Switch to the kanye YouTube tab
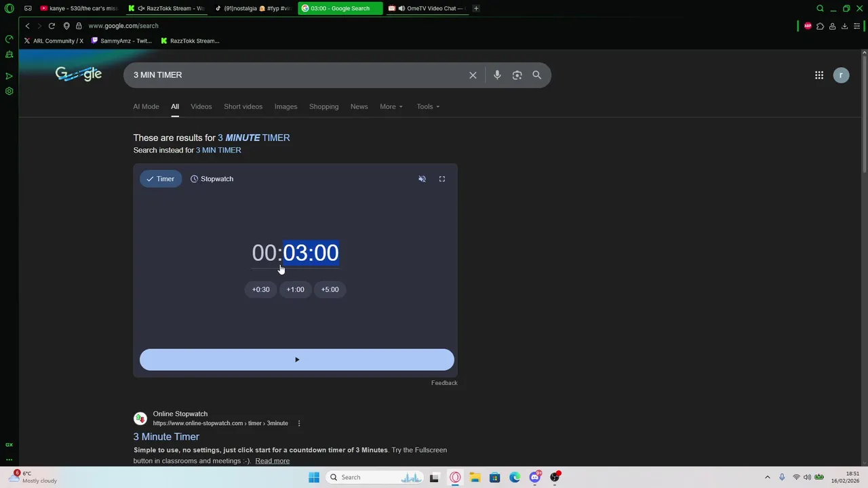Image resolution: width=868 pixels, height=488 pixels. pos(79,9)
